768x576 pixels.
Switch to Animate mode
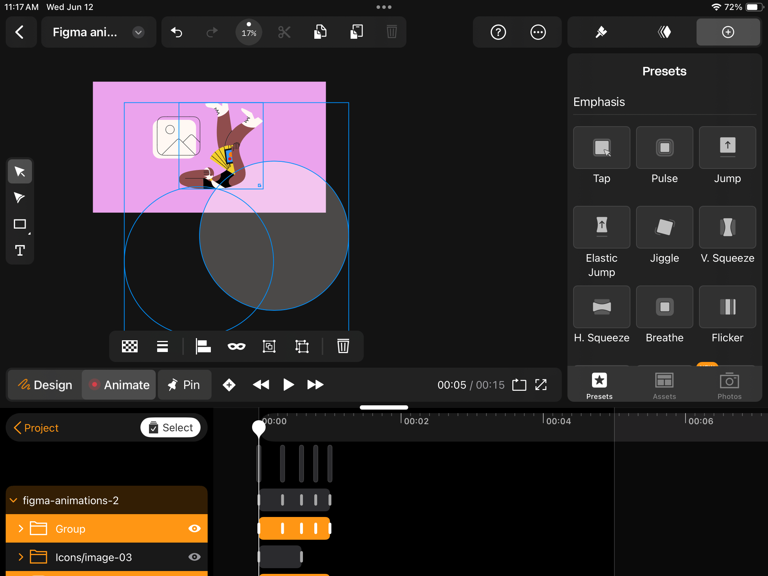click(x=119, y=385)
